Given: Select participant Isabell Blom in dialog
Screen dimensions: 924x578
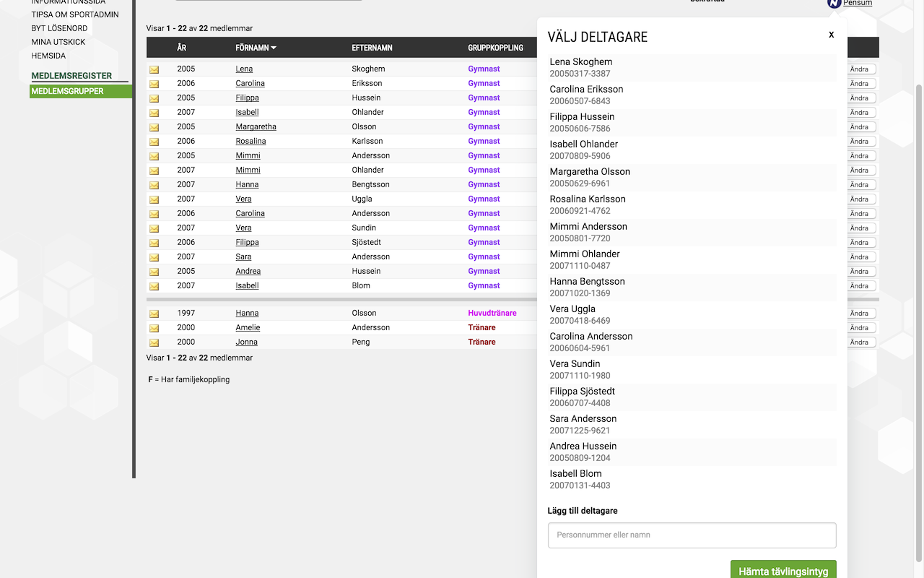Looking at the screenshot, I should 692,479.
